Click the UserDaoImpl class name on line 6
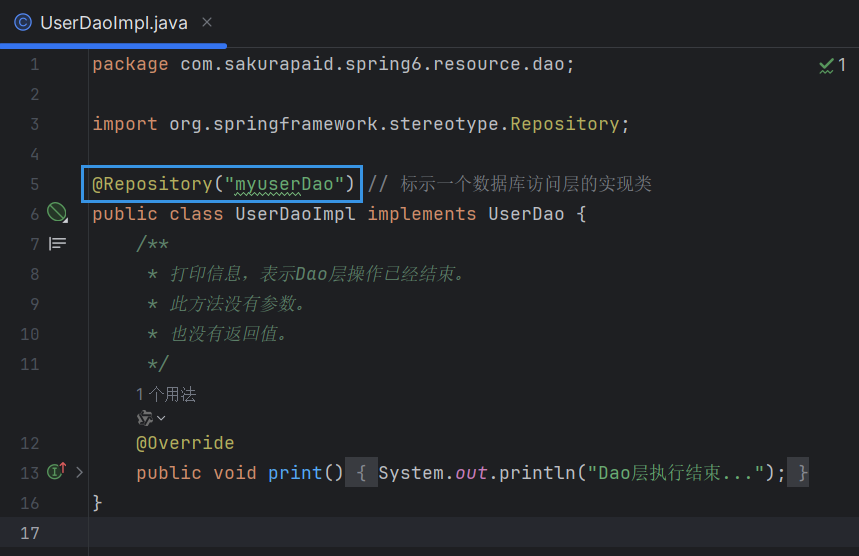The width and height of the screenshot is (859, 556). point(295,214)
